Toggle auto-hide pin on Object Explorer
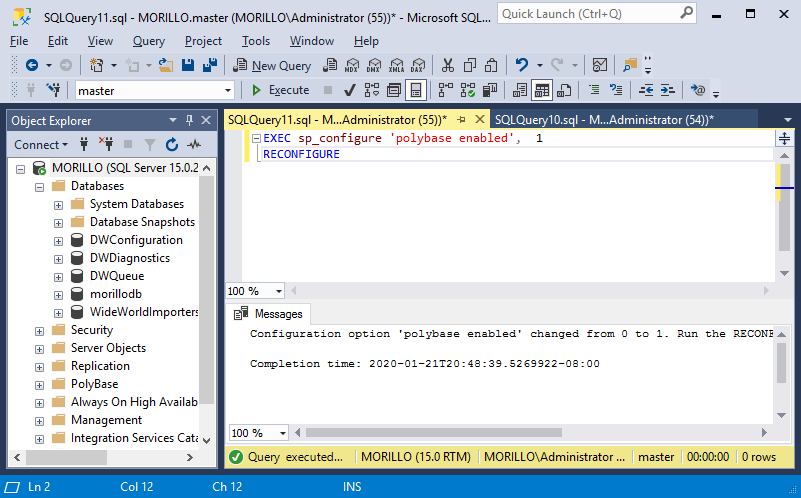801x498 pixels. [190, 120]
